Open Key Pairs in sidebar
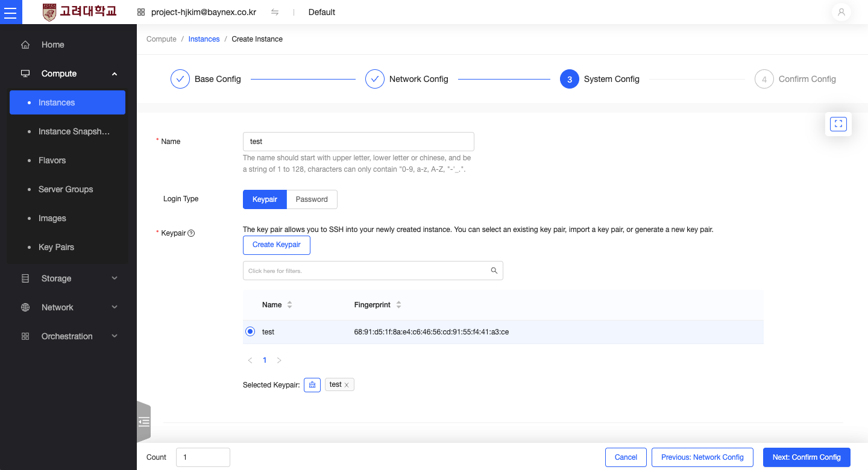This screenshot has height=470, width=868. pyautogui.click(x=68, y=247)
